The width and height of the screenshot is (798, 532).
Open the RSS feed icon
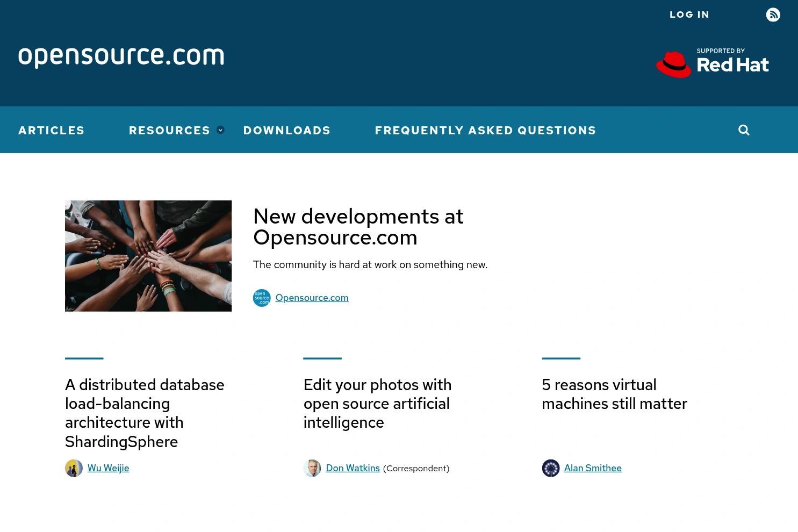pos(773,15)
